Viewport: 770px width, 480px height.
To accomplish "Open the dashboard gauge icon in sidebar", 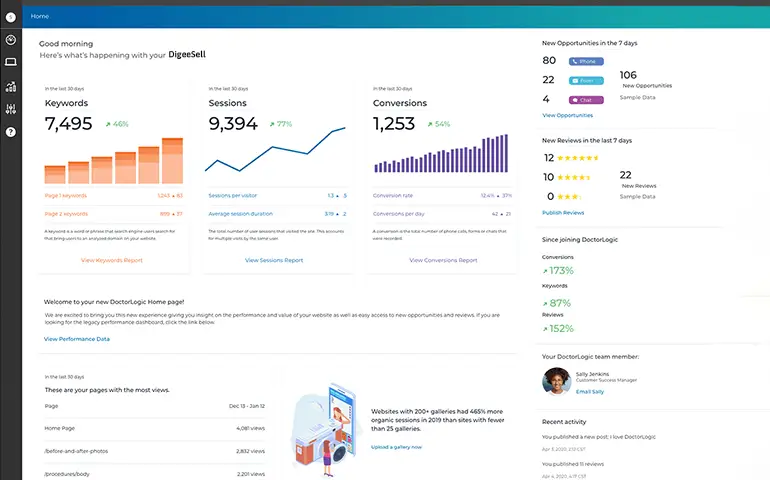I will [11, 40].
